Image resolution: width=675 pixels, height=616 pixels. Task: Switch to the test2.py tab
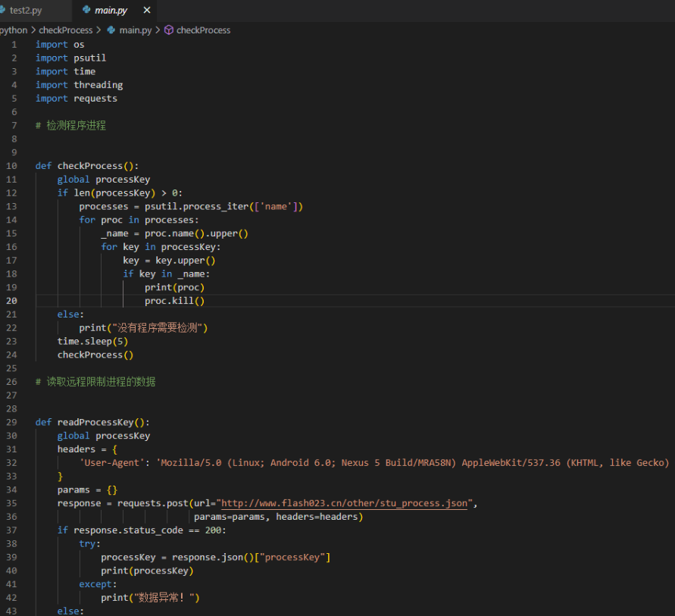[x=26, y=11]
